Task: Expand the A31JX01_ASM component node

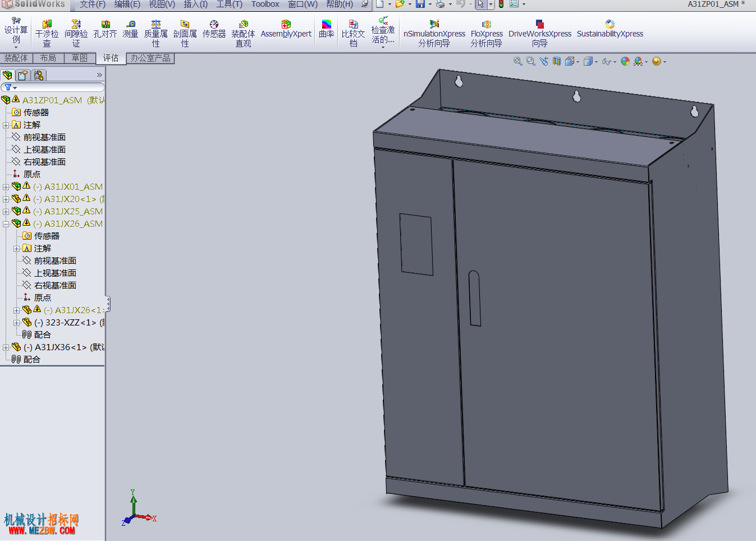Action: [6, 187]
